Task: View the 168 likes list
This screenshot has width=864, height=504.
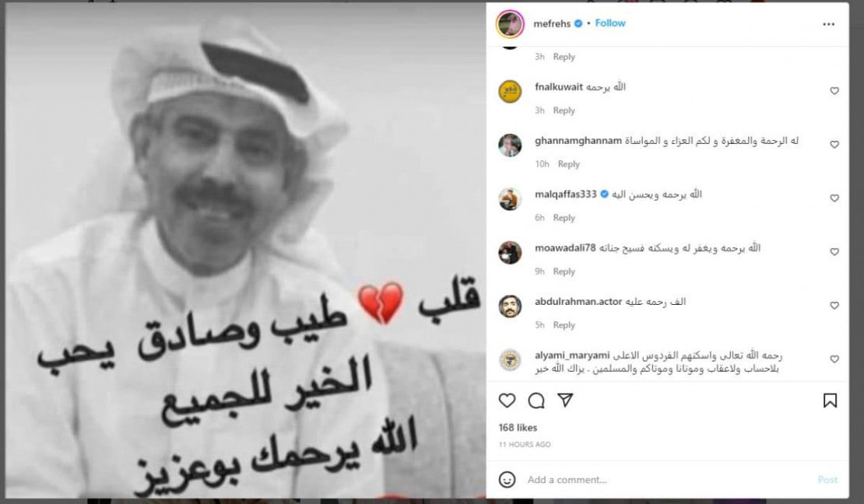Action: pos(518,428)
